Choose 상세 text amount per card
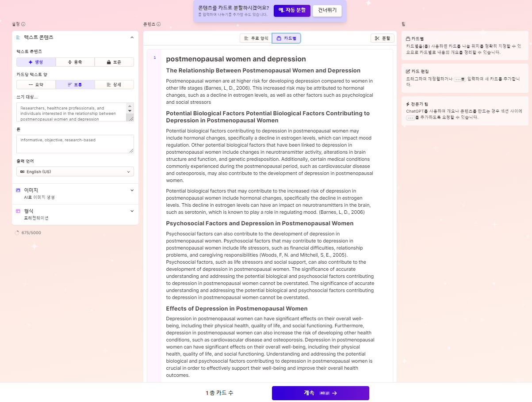This screenshot has width=532, height=402. [114, 84]
